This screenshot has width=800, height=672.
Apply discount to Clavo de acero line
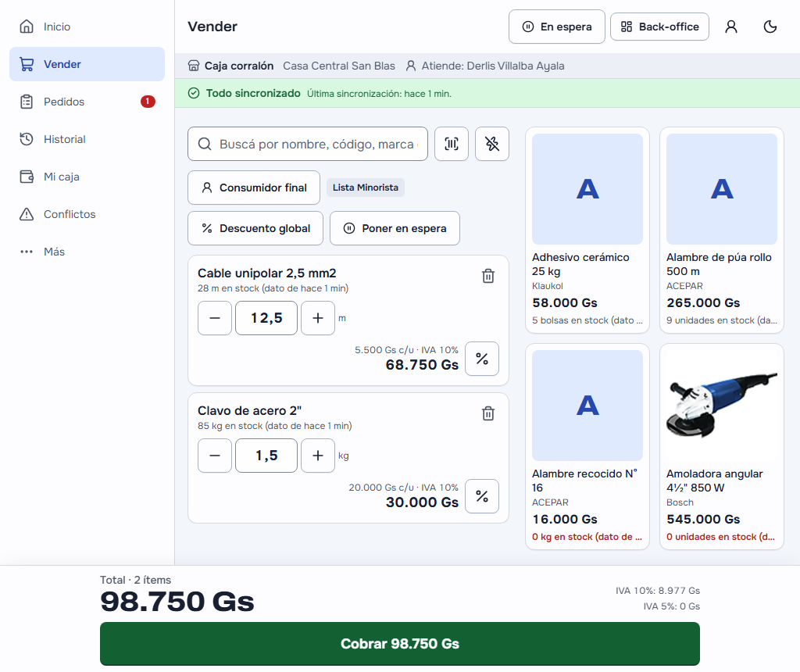pos(482,496)
